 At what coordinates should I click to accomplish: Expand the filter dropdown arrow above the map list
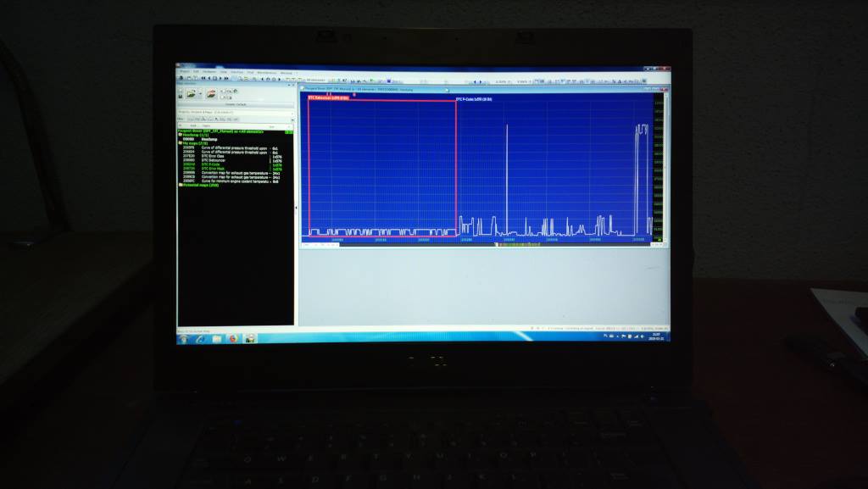tap(292, 120)
